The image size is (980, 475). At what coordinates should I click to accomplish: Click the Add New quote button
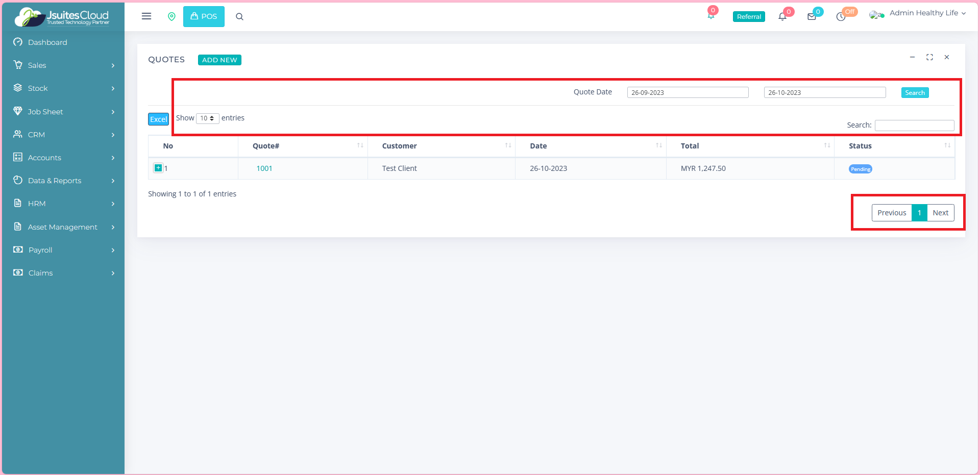[219, 60]
